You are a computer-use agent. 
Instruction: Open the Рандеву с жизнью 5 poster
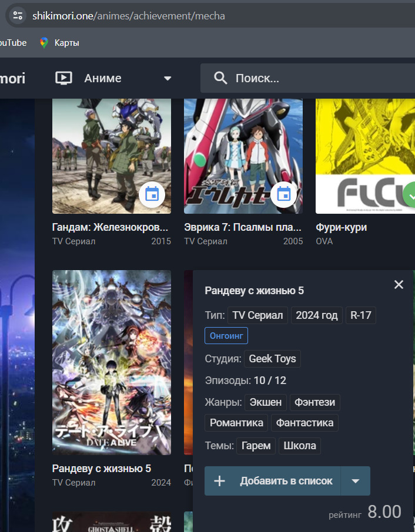point(112,362)
